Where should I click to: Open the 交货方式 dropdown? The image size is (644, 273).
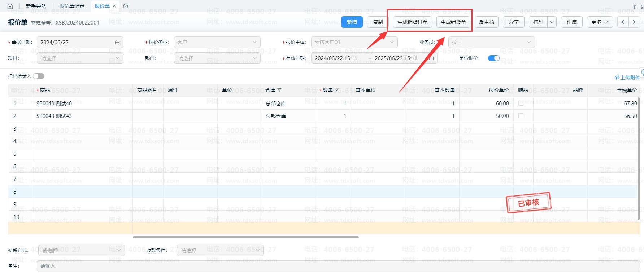[x=81, y=250]
